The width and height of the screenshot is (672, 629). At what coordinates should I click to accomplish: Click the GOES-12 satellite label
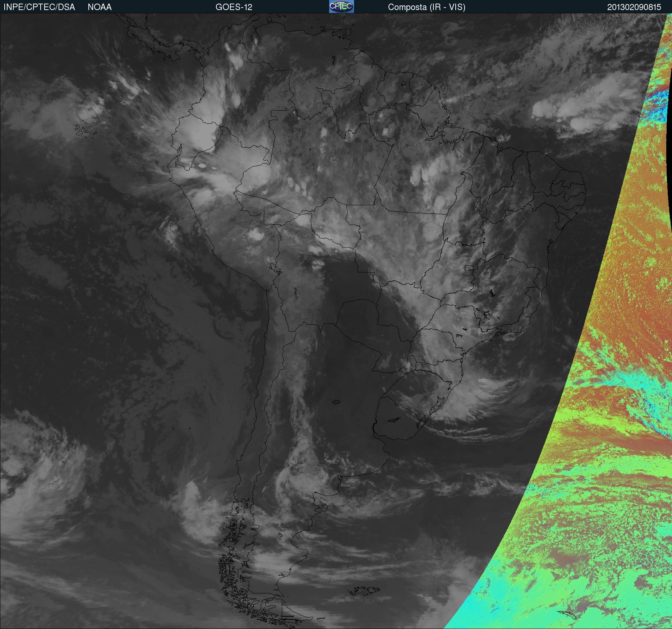tap(234, 7)
